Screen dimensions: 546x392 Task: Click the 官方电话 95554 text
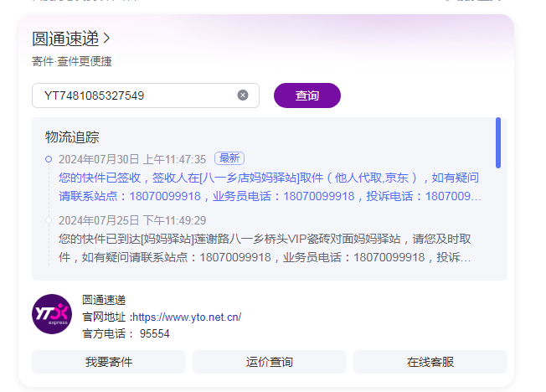click(x=126, y=334)
